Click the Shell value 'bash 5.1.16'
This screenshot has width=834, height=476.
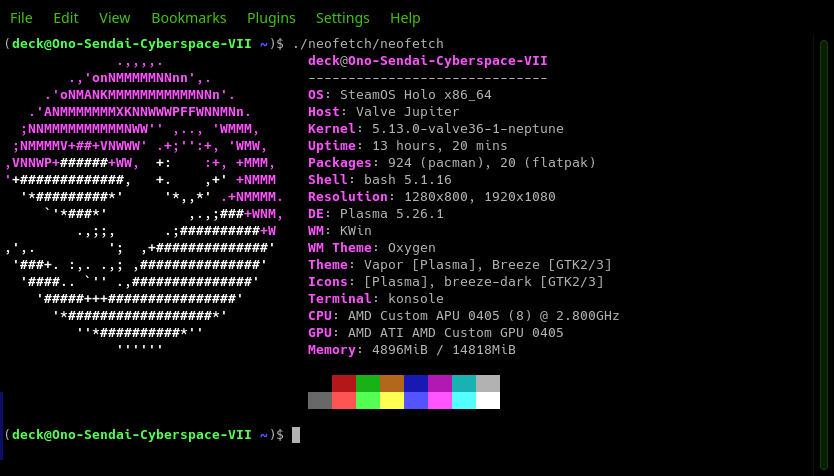click(407, 180)
